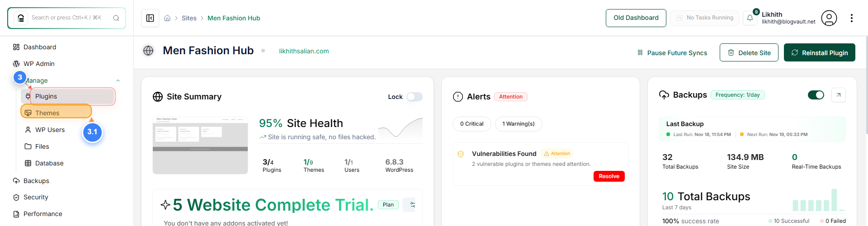Collapse the Manage section chevron
The image size is (868, 226).
click(x=118, y=80)
